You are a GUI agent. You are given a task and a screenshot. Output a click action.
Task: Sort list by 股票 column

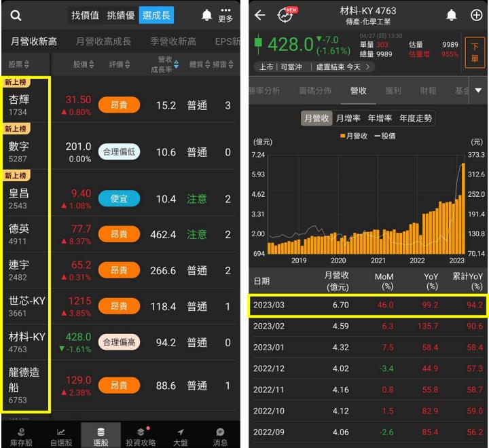coord(19,64)
